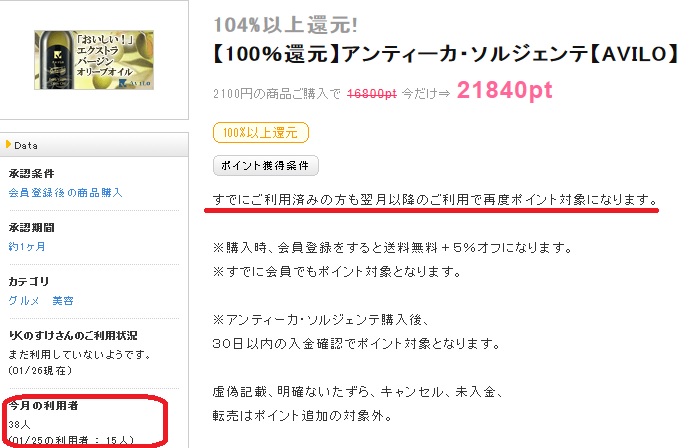
Task: Click the 約1ヶ月 approval period link
Action: pos(27,246)
